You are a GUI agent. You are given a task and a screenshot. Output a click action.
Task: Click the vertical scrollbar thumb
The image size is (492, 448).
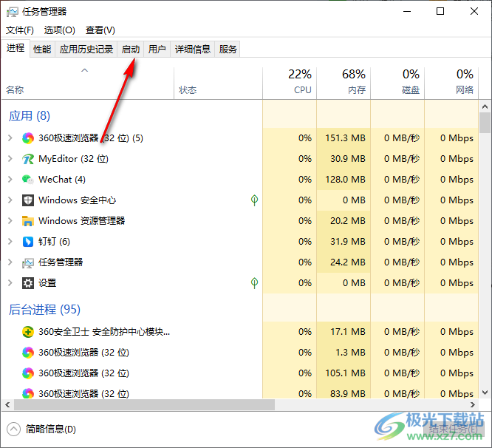pos(485,123)
